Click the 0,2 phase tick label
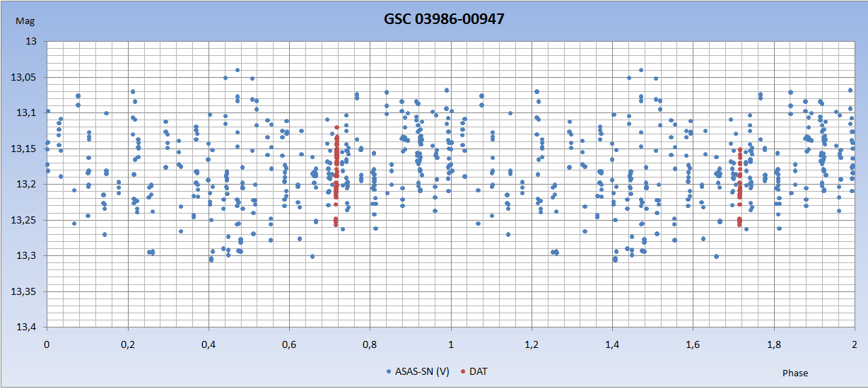The image size is (868, 389). coord(127,344)
